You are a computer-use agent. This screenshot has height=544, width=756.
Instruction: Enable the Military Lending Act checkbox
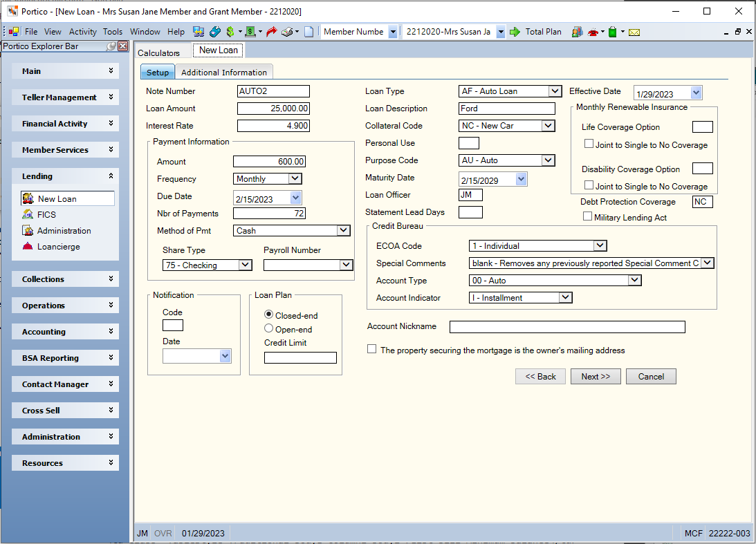(587, 217)
